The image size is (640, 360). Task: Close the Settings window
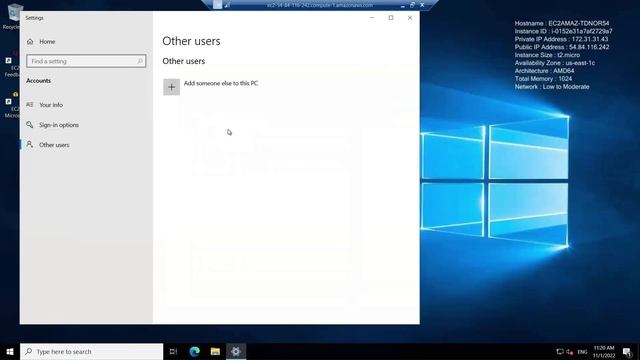click(x=410, y=18)
